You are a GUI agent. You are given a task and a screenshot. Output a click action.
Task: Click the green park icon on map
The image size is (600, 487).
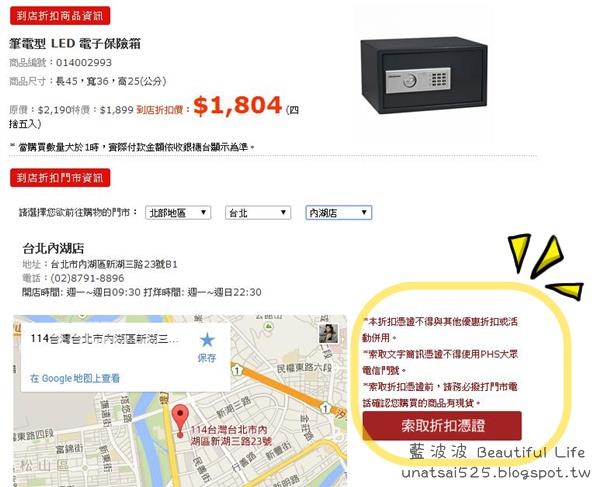pos(269,326)
